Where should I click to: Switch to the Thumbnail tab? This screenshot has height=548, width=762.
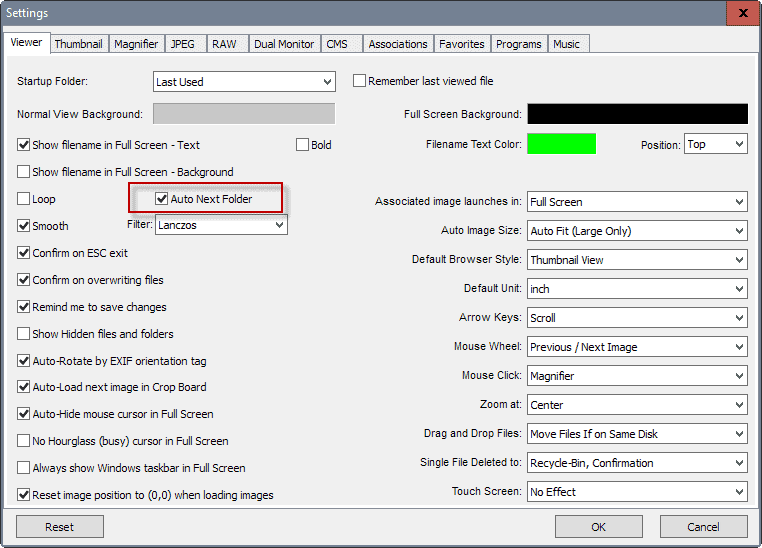click(x=79, y=44)
